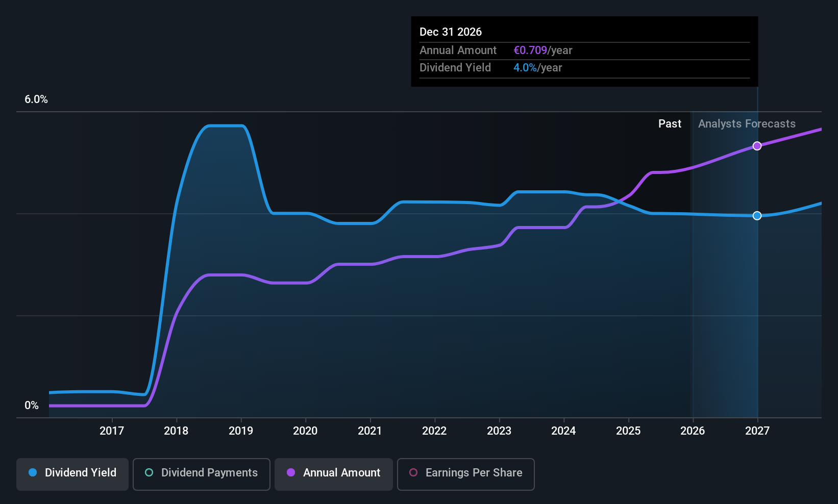Toggle the Annual Amount legend button
The width and height of the screenshot is (838, 504).
(x=334, y=474)
